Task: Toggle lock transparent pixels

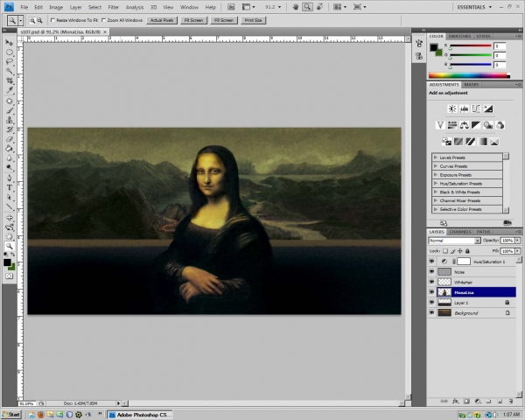Action: coord(445,251)
